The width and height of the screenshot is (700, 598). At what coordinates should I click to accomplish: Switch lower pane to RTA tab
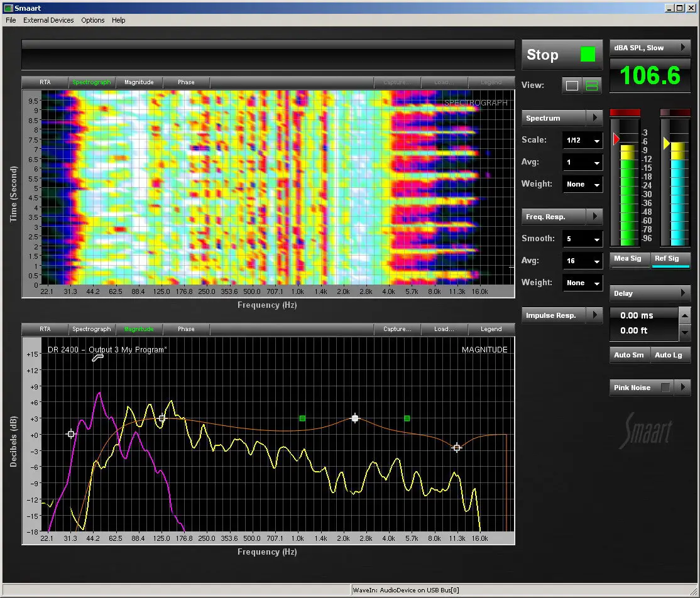pos(45,329)
